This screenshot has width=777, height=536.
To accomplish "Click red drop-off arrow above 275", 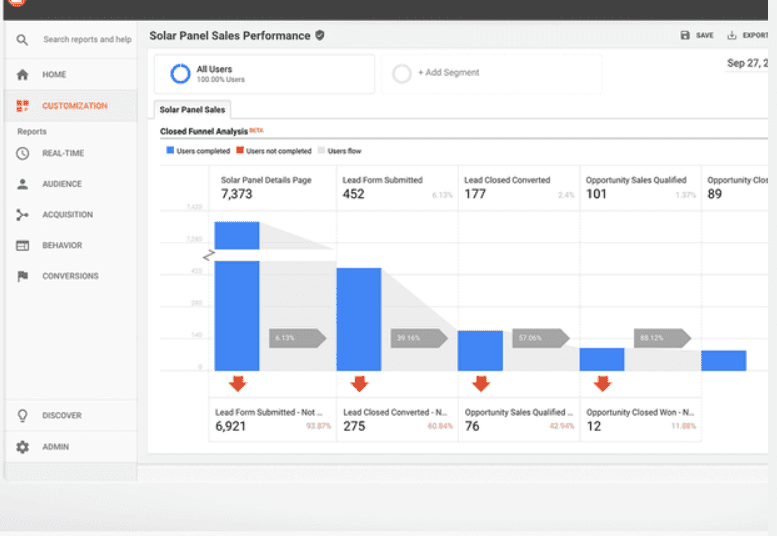I will point(359,383).
